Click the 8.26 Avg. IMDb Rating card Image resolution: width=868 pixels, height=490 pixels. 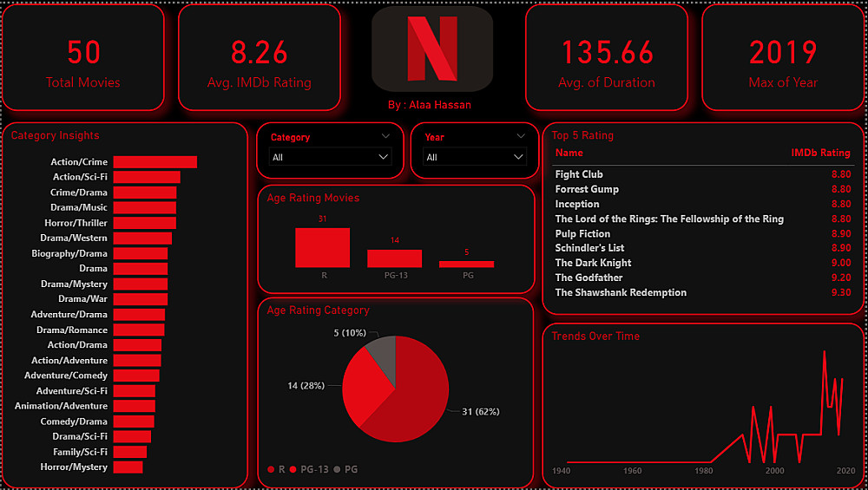tap(259, 57)
